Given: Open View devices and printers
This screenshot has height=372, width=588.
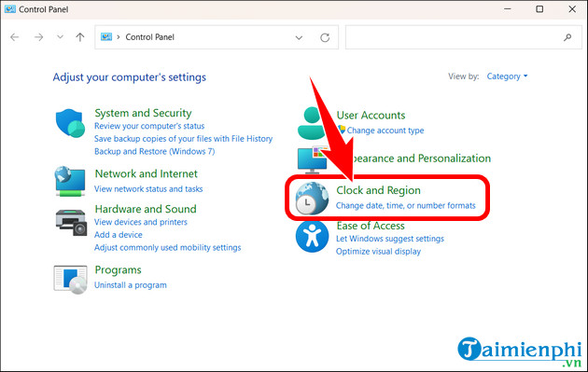Looking at the screenshot, I should [x=141, y=222].
